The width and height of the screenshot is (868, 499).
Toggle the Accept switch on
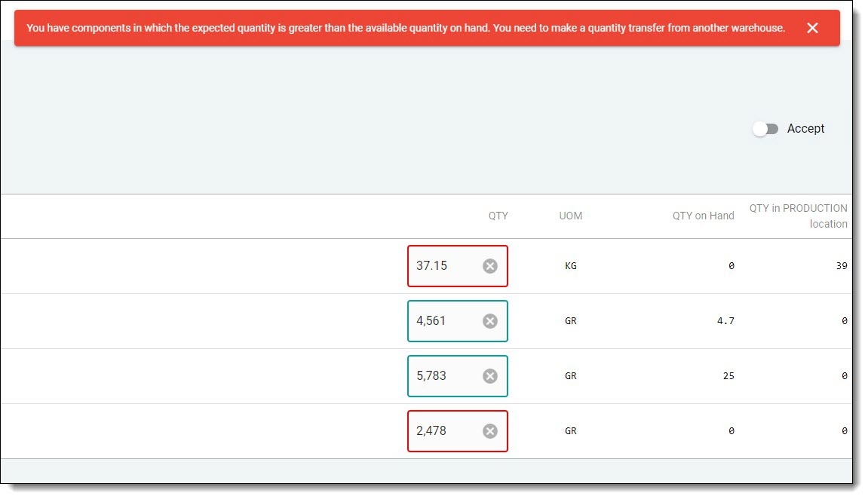pos(765,129)
